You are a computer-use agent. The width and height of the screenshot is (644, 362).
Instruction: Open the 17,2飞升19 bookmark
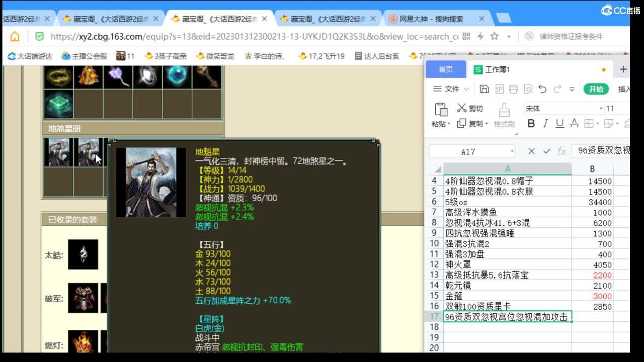321,56
